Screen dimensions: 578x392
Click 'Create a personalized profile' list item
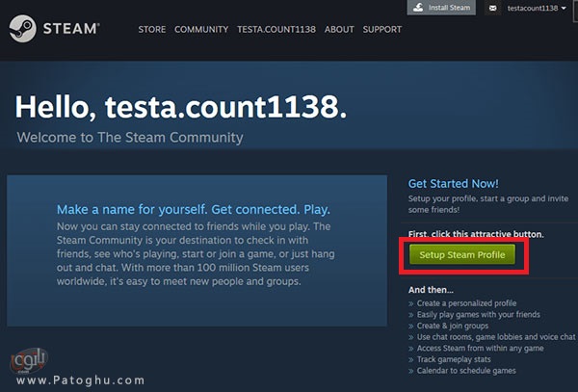click(466, 303)
